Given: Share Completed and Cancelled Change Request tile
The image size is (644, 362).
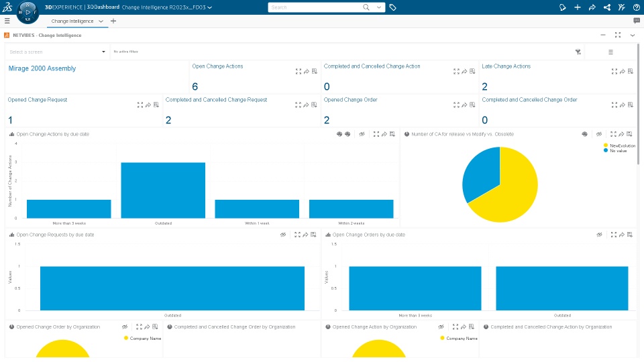Looking at the screenshot, I should point(306,105).
